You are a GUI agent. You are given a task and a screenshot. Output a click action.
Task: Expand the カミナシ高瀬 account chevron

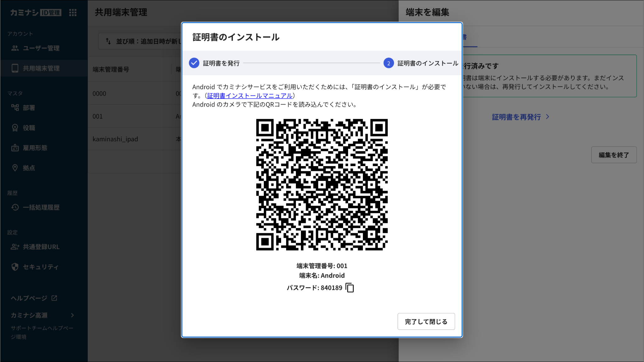(72, 315)
